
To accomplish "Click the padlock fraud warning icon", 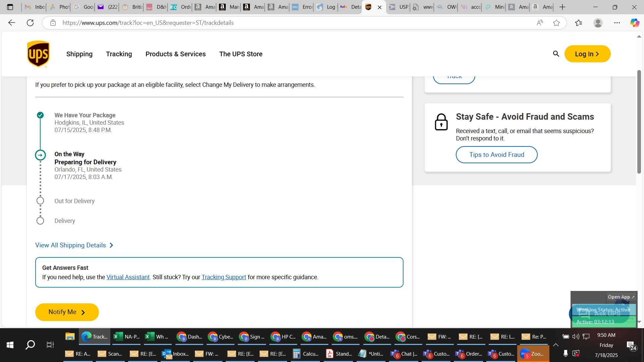I will tap(441, 122).
